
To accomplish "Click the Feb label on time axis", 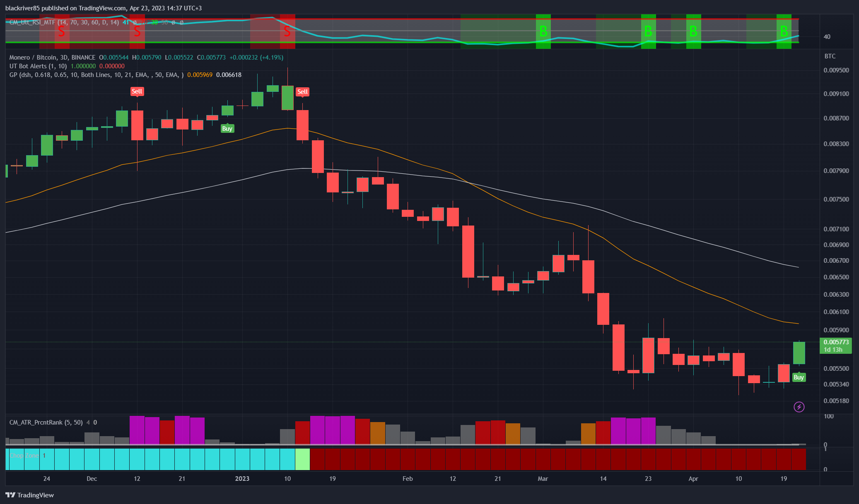I will click(408, 479).
